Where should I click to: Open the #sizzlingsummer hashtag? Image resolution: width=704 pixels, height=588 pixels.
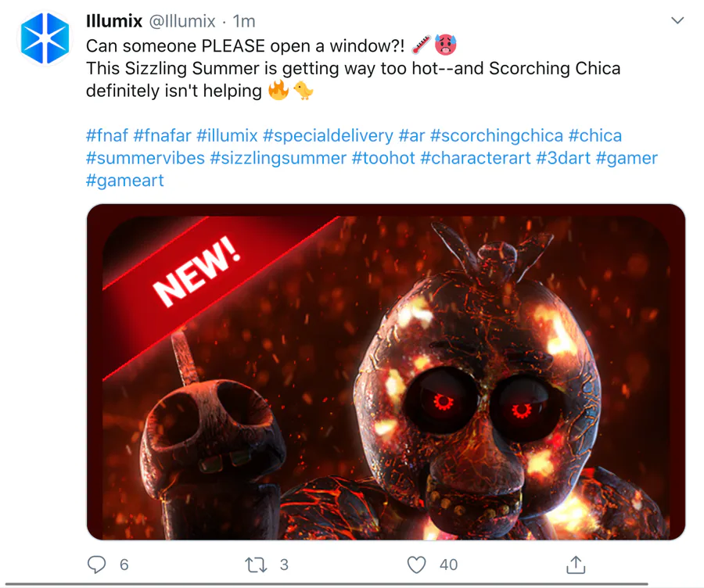pyautogui.click(x=278, y=158)
